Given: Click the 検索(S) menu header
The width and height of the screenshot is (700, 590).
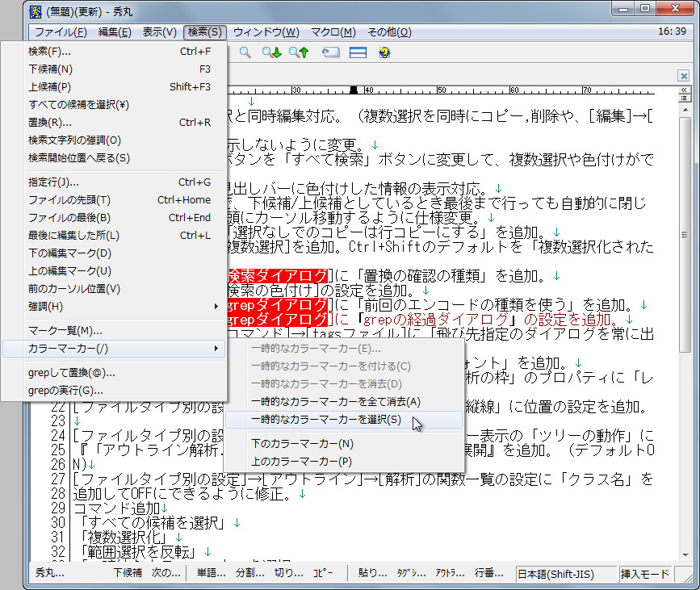Looking at the screenshot, I should [205, 32].
